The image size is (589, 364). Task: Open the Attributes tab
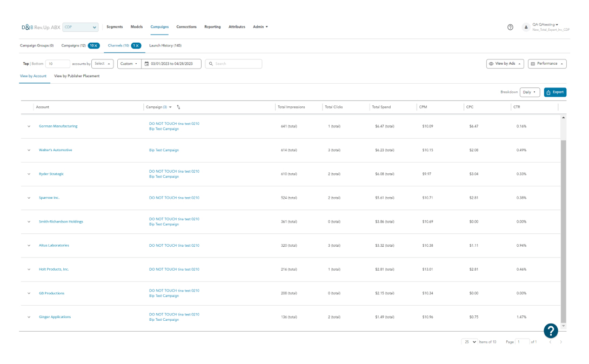click(x=237, y=27)
